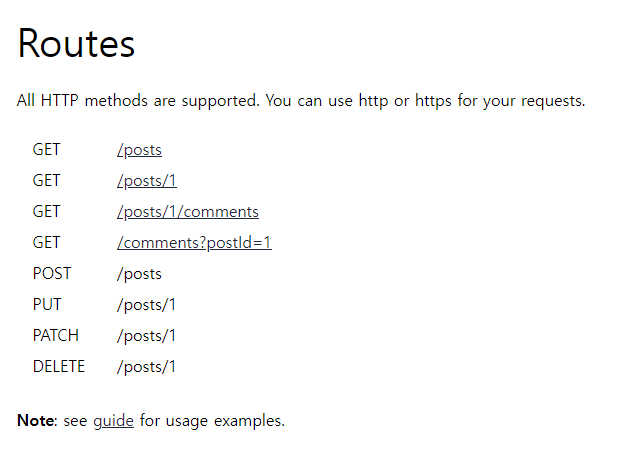Click the POST method label
This screenshot has height=449, width=638.
52,274
